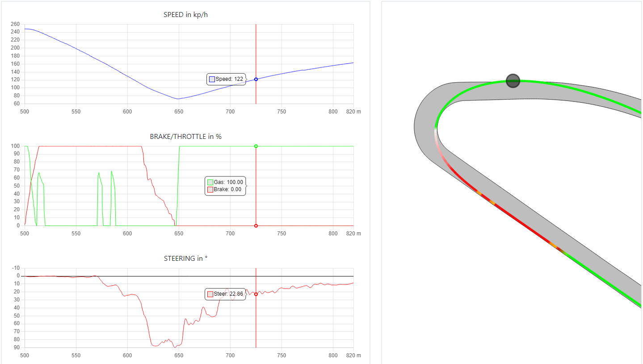Click the 600 label under speed chart
Screen dimensions: 643x364
pos(127,112)
